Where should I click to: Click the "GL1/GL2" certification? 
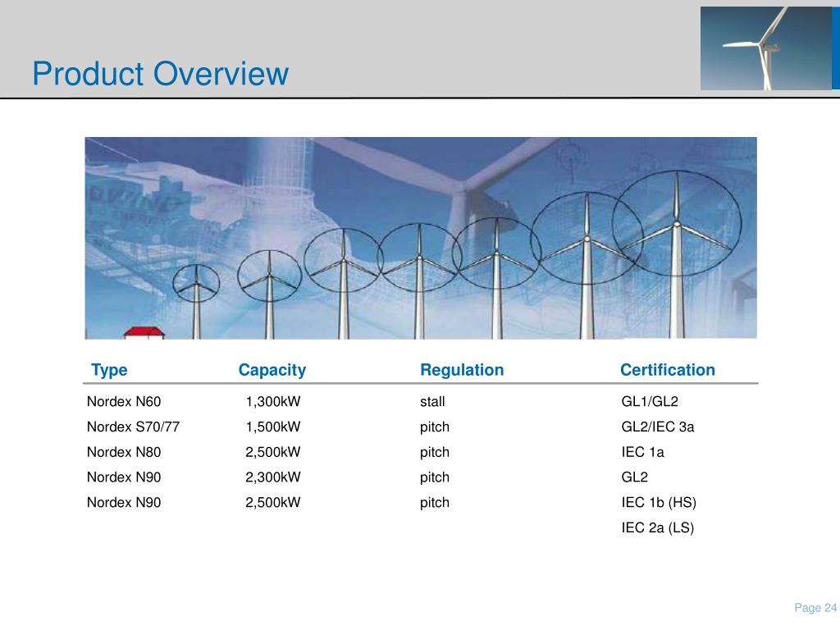pyautogui.click(x=650, y=401)
